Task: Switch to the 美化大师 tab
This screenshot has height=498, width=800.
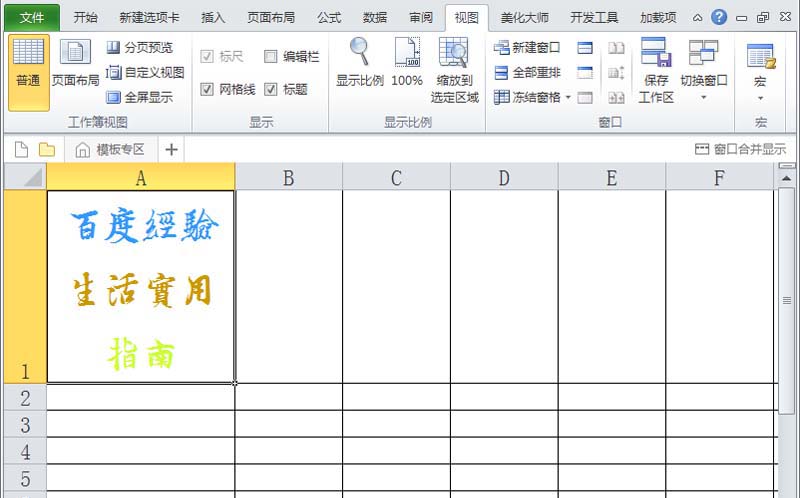Action: [x=524, y=18]
